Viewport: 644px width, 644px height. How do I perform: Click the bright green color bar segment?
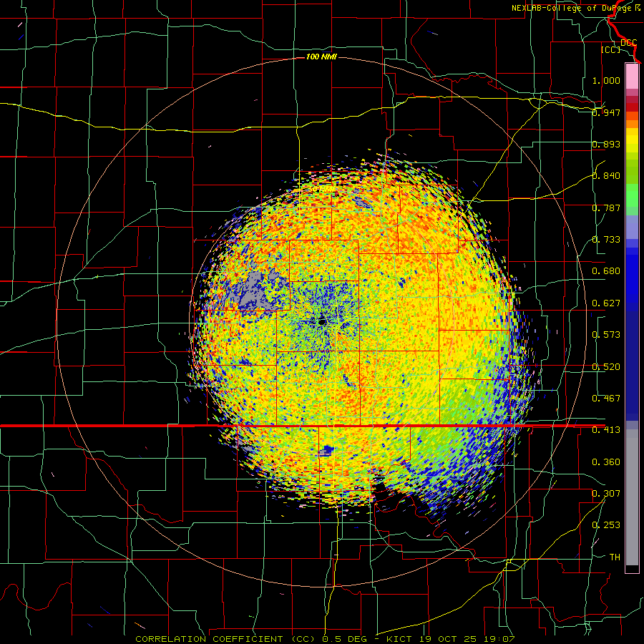(x=632, y=195)
